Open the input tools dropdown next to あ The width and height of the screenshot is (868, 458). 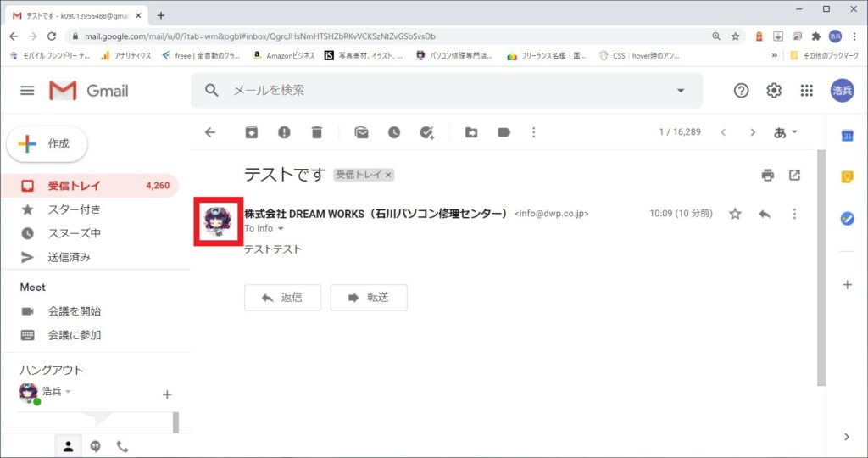[794, 132]
